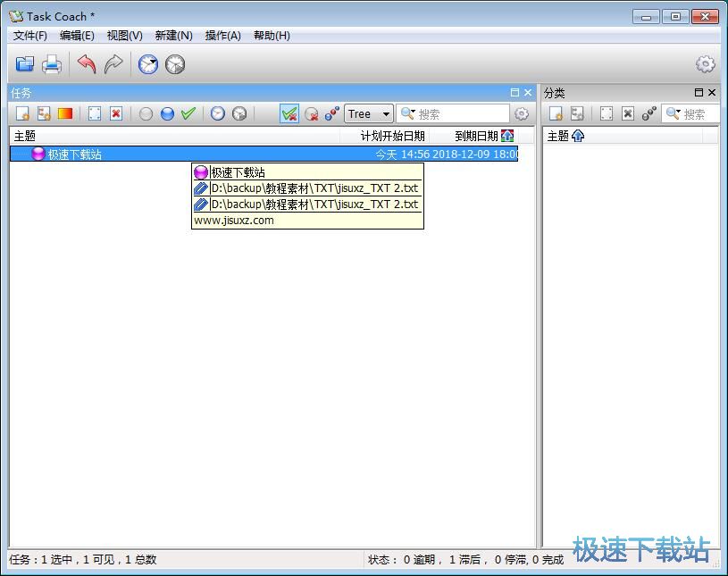Open the 操作(A) menu
Viewport: 728px width, 576px height.
tap(222, 36)
